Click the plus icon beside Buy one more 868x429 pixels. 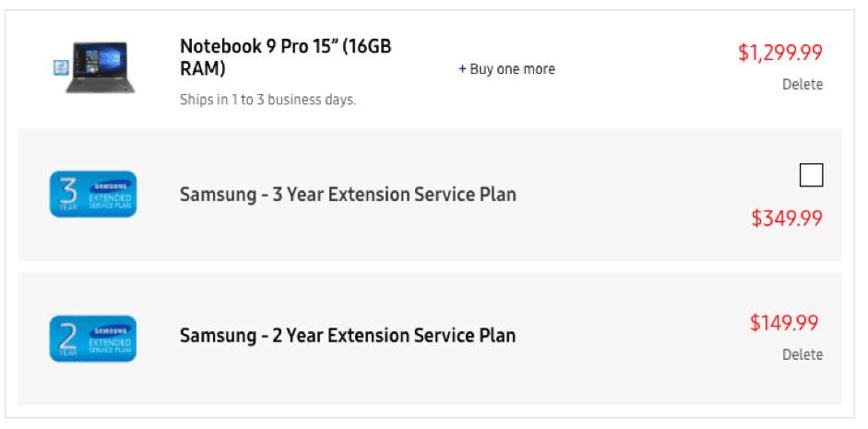coord(462,69)
